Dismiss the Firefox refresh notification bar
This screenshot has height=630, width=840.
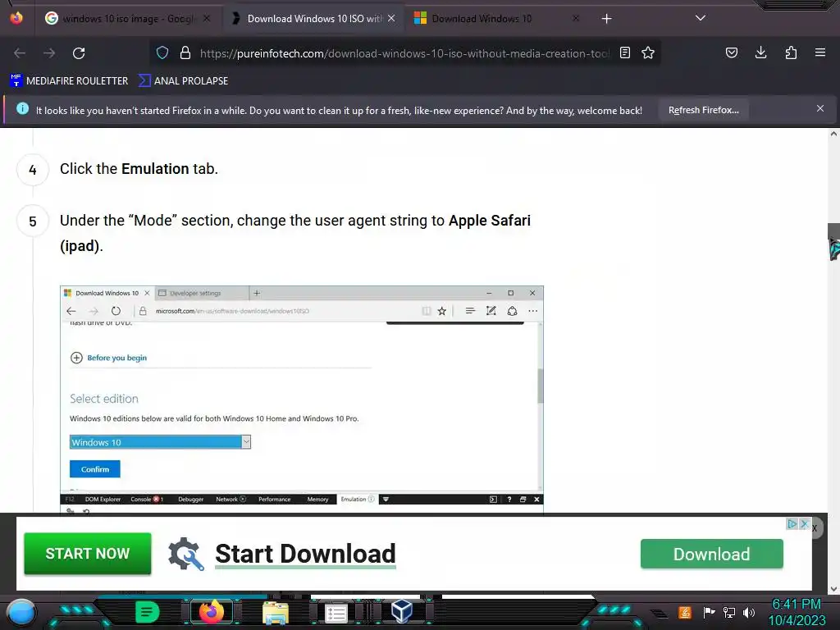(820, 109)
